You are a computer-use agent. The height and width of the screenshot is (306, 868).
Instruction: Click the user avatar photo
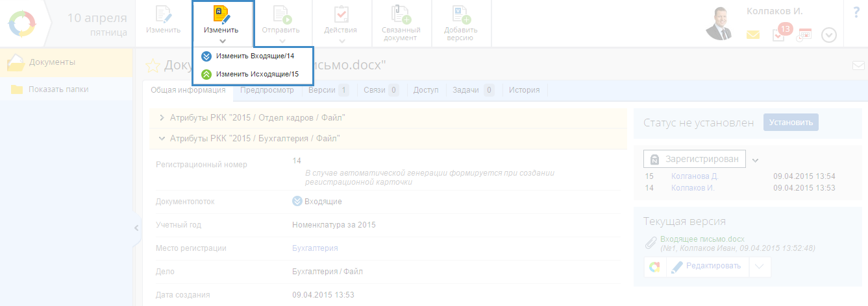[x=721, y=24]
